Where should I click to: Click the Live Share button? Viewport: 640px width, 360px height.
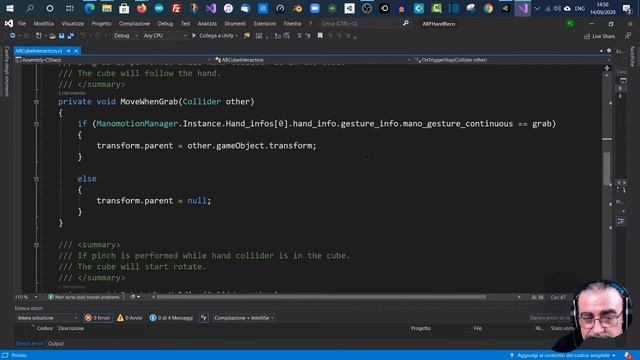[x=599, y=36]
